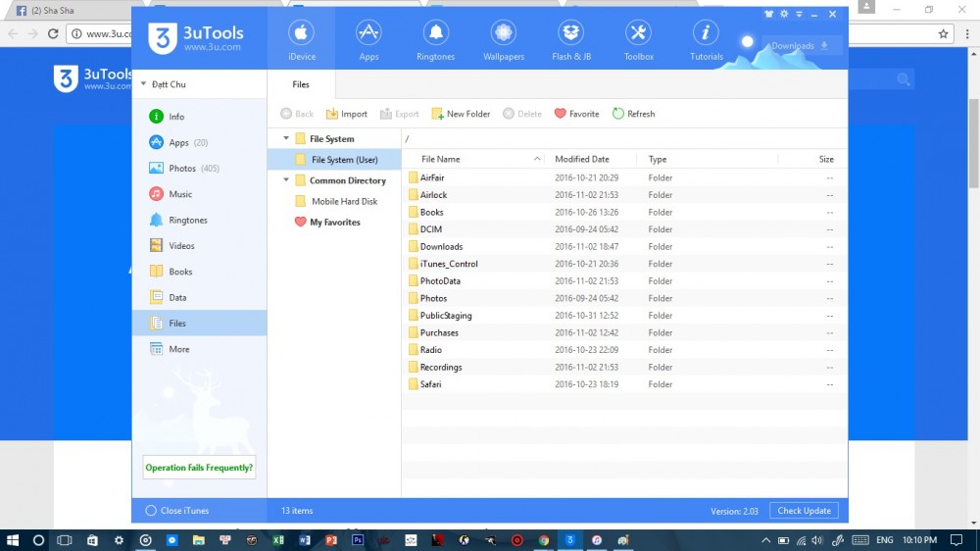Open the Ringtones section in top bar
This screenshot has width=980, height=551.
pos(436,39)
